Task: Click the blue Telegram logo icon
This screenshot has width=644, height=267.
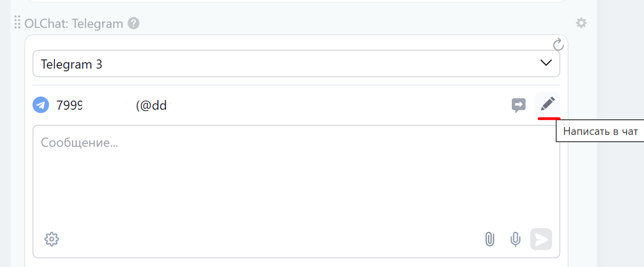Action: [x=41, y=105]
